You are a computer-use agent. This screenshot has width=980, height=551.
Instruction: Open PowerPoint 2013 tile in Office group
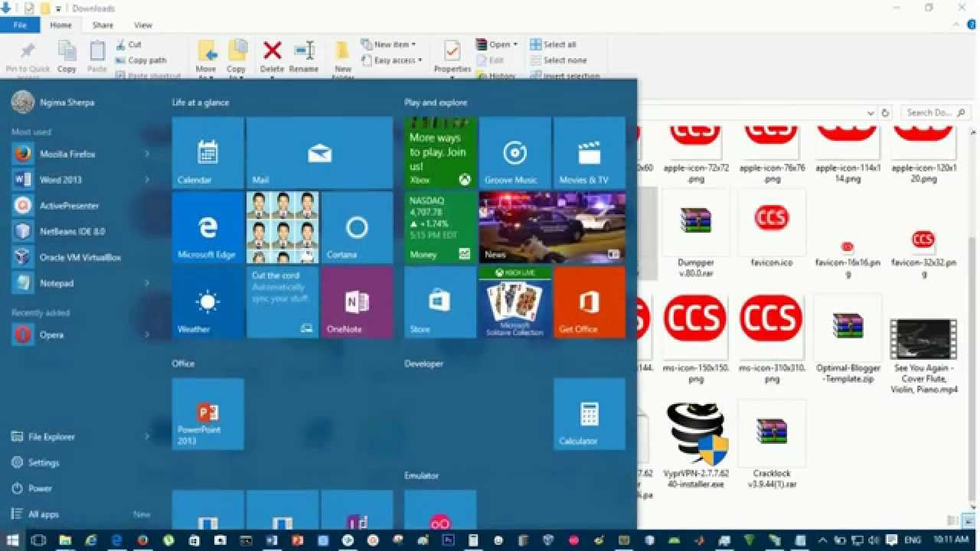(x=208, y=414)
